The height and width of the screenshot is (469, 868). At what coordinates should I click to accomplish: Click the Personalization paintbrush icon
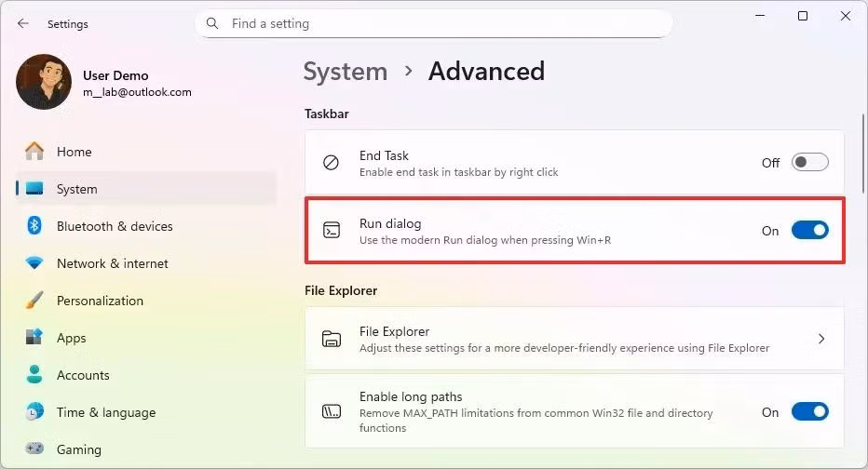(34, 301)
